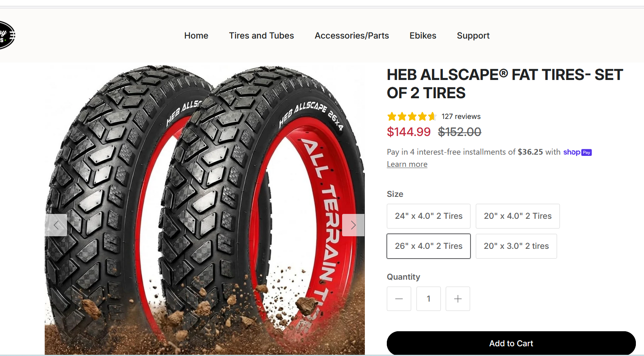Decrease quantity with minus icon
This screenshot has width=644, height=356.
click(x=399, y=299)
